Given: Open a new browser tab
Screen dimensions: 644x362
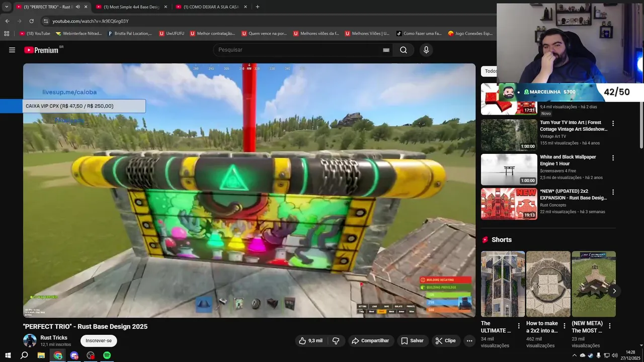Looking at the screenshot, I should tap(258, 7).
